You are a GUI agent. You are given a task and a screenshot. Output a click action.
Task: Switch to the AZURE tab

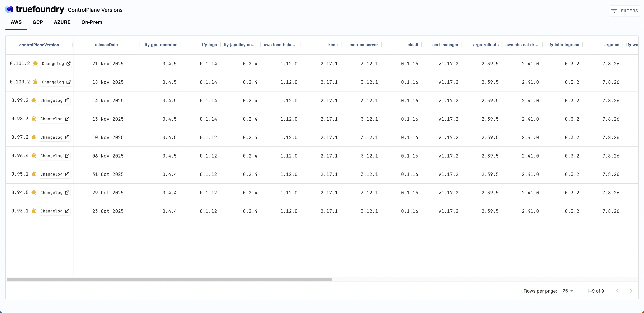[62, 22]
